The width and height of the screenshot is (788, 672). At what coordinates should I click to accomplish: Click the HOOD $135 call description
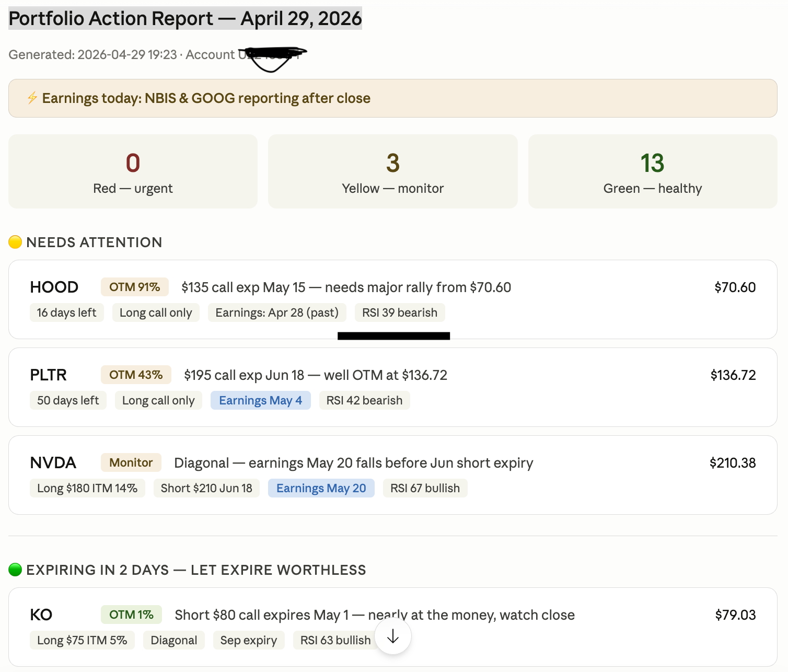346,287
